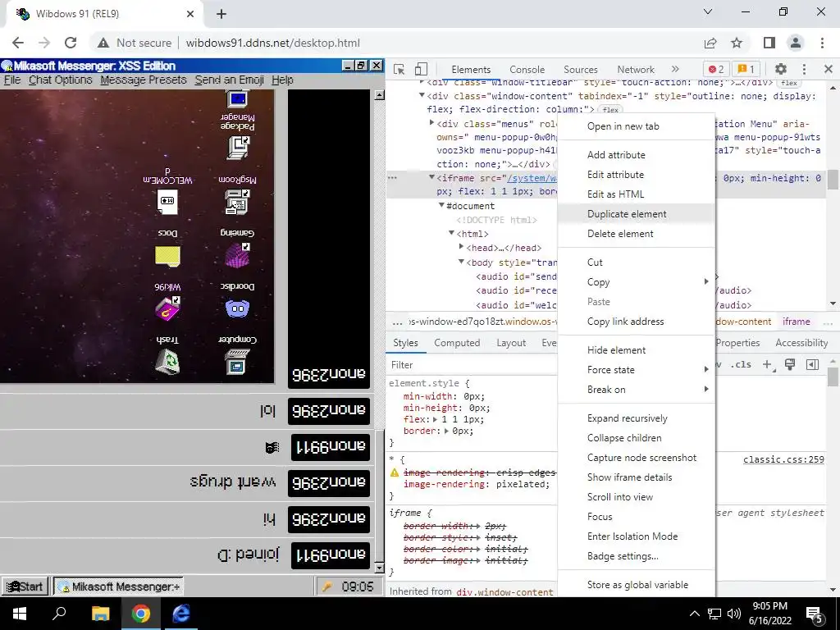
Task: Click the Not secure warning indicator
Action: [135, 43]
